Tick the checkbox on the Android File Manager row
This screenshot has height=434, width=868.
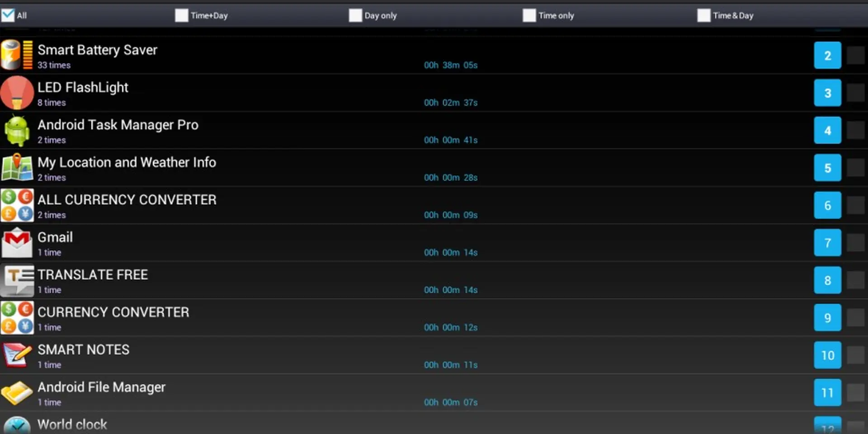coord(855,393)
